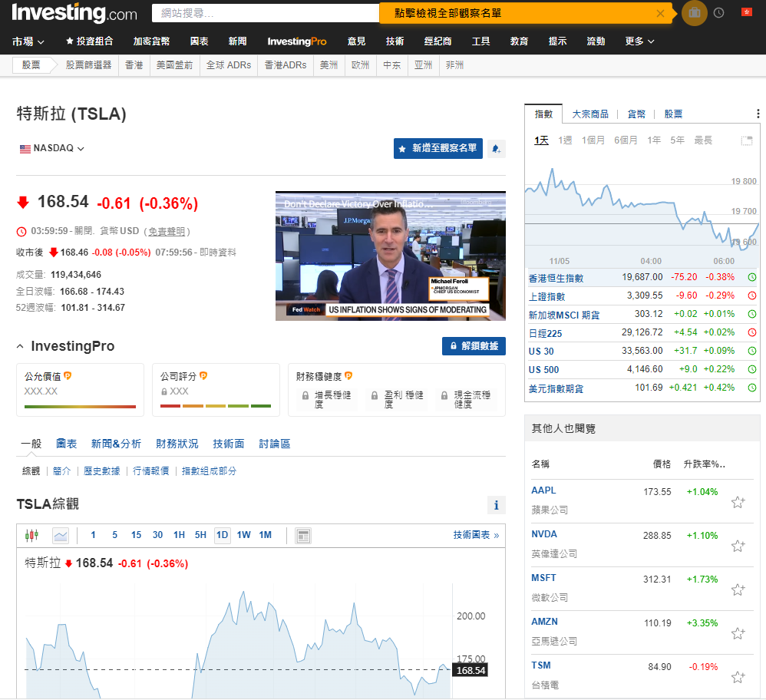Open the portfolio briefcase icon in header
The height and width of the screenshot is (700, 766).
[694, 13]
